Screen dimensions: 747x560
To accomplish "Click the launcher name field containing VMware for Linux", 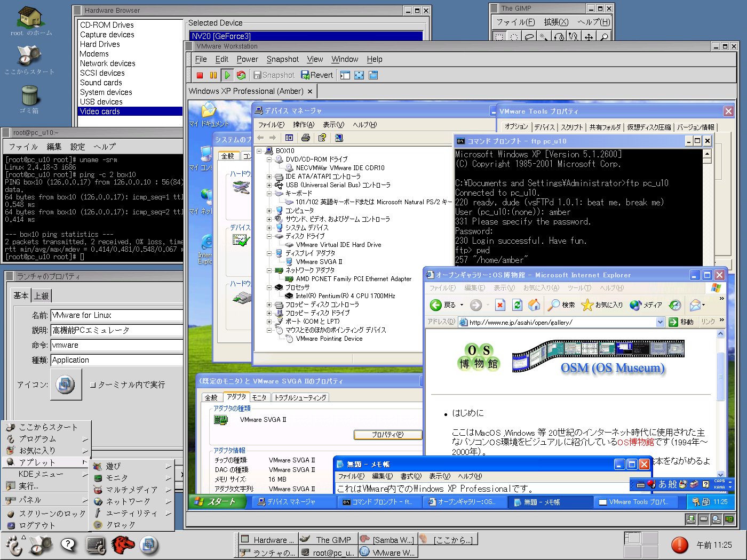I will coord(116,315).
